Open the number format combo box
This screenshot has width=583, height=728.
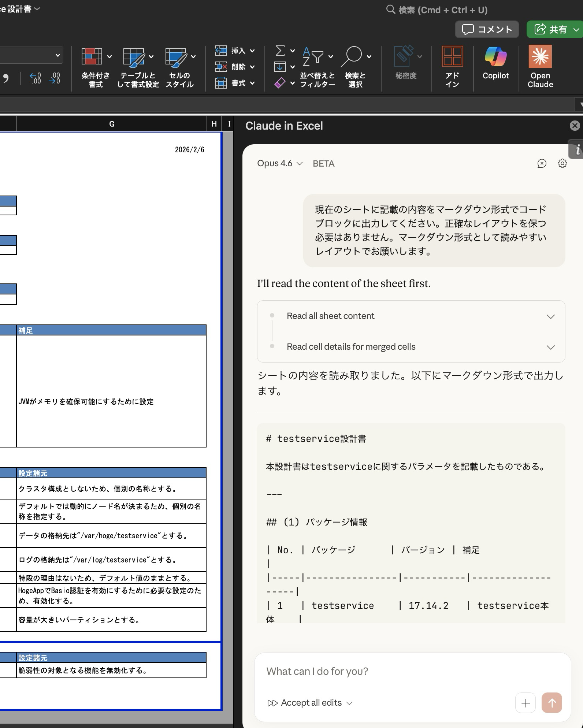[x=31, y=55]
